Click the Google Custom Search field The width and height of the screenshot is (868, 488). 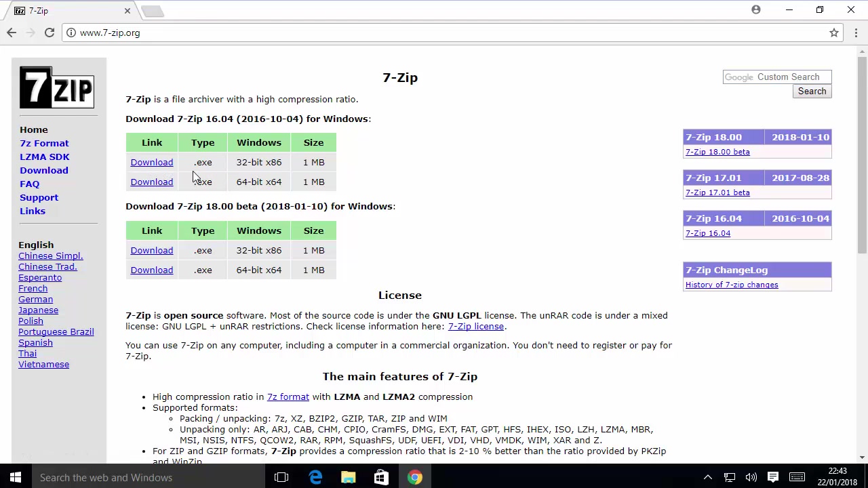click(x=777, y=77)
